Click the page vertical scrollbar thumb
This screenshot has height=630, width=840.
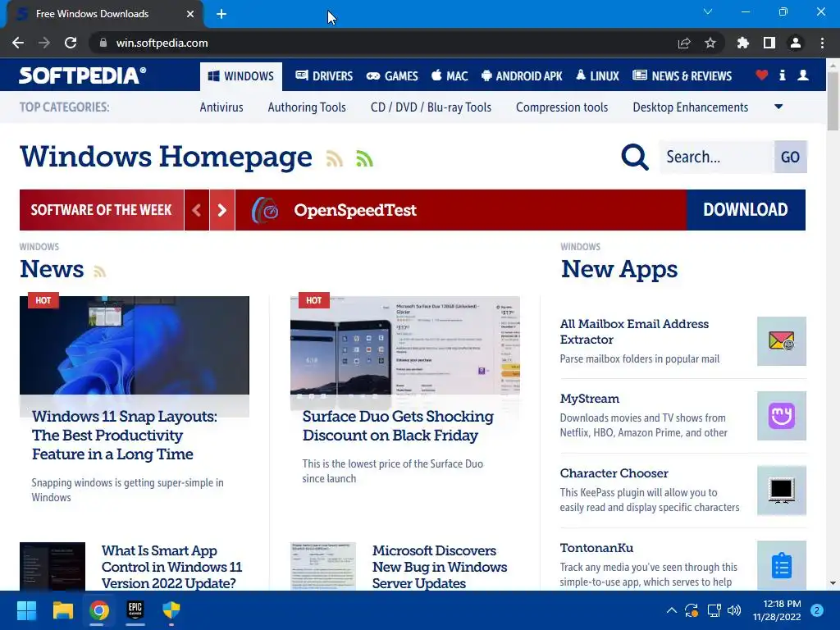833,100
